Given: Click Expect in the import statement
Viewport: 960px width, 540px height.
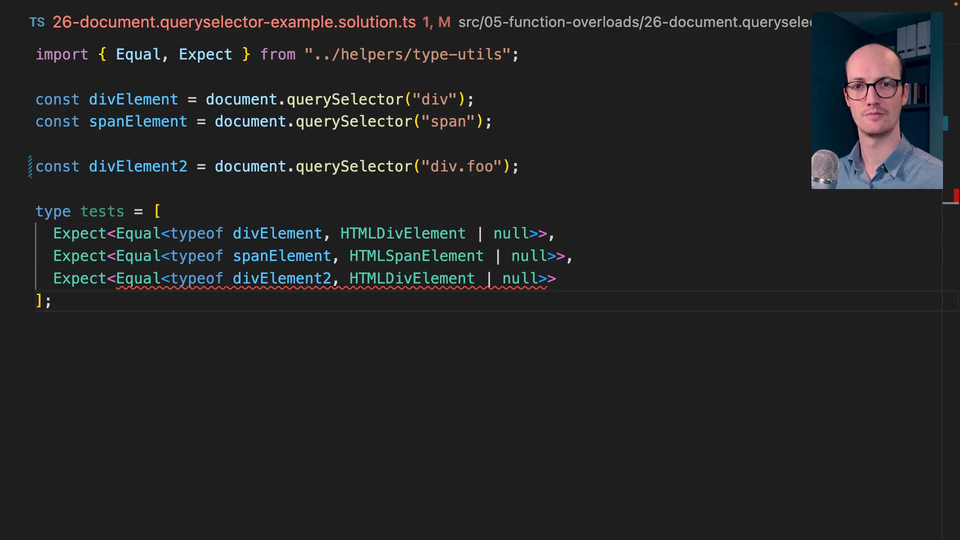Looking at the screenshot, I should 205,54.
